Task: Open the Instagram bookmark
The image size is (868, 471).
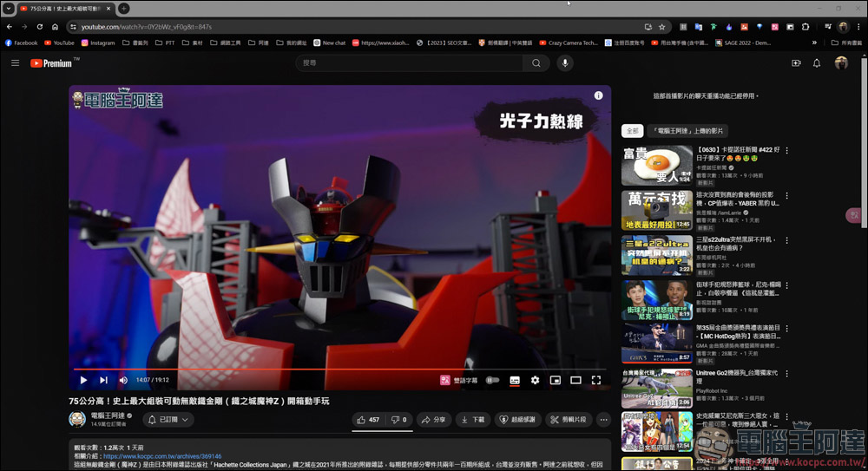Action: pyautogui.click(x=98, y=43)
